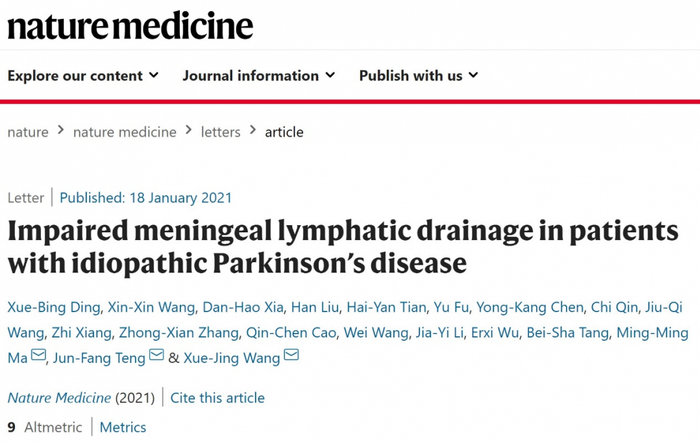Screen dimensions: 700x442
Task: Go to nature breadcrumb link
Action: click(x=28, y=132)
